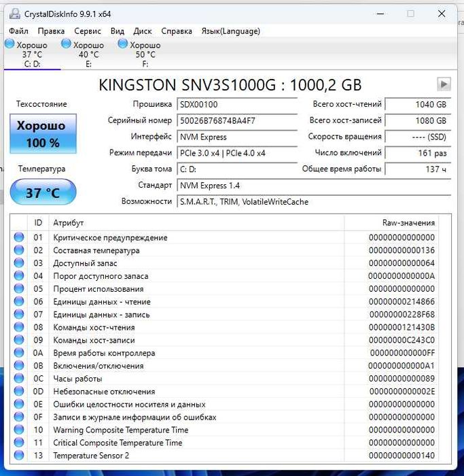Click the total host reads value 1040 GB
This screenshot has width=464, height=476.
(418, 105)
